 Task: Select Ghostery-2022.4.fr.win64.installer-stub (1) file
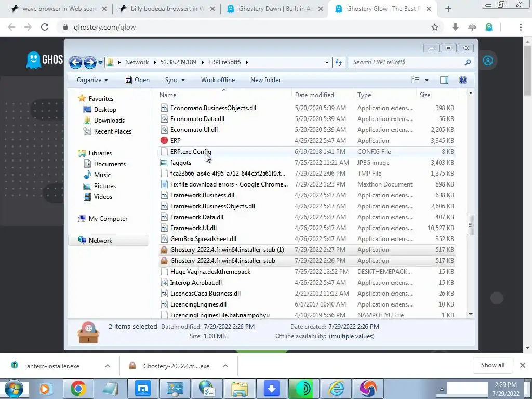(x=307, y=250)
